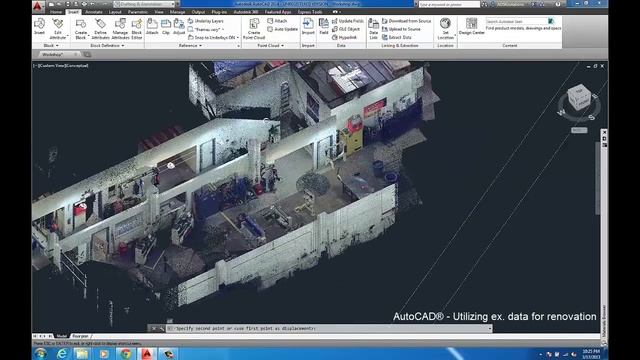Click Extract Data

click(397, 37)
